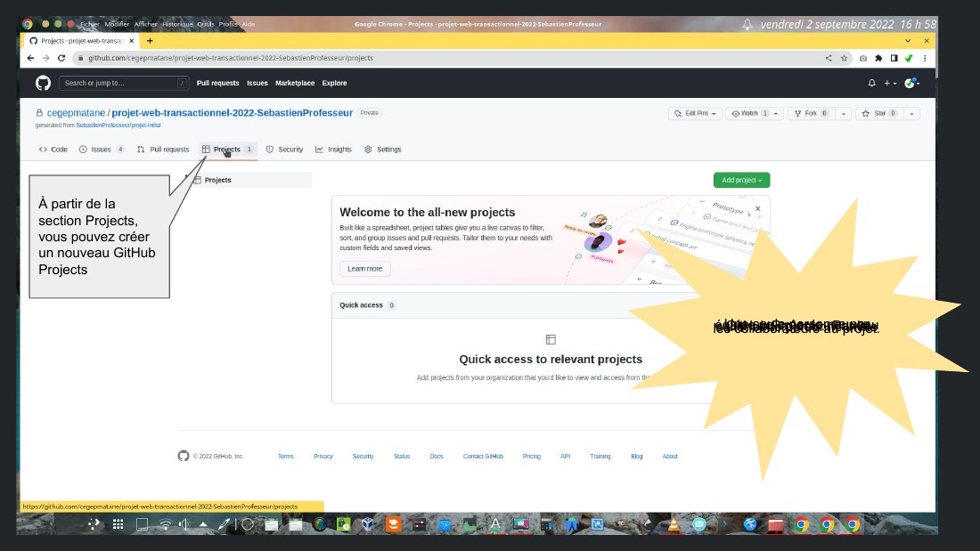Image resolution: width=980 pixels, height=551 pixels.
Task: Click the Wi-Fi icon in taskbar
Action: click(x=165, y=525)
